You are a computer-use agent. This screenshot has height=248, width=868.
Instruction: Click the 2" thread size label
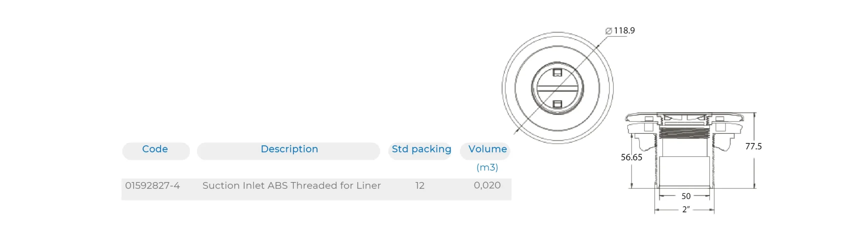point(686,210)
